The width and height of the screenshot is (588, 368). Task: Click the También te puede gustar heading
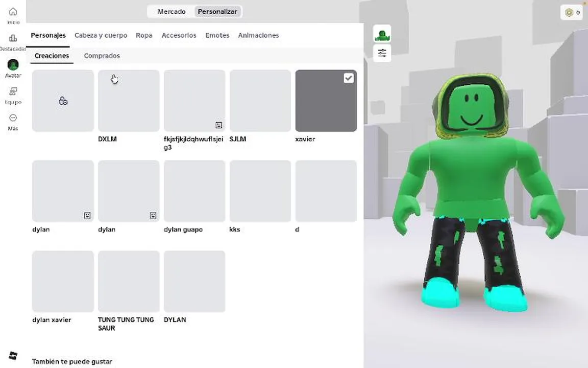[x=72, y=362]
